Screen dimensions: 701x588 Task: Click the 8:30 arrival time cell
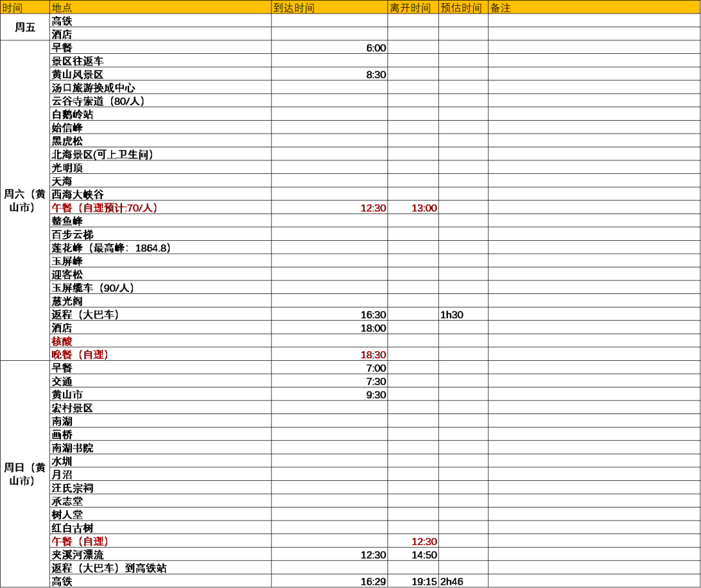point(330,74)
